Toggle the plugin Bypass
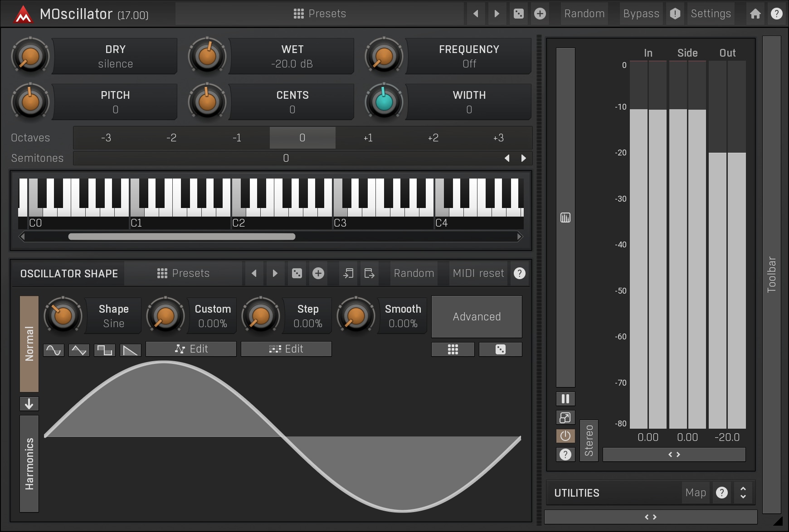The image size is (789, 532). coord(641,14)
